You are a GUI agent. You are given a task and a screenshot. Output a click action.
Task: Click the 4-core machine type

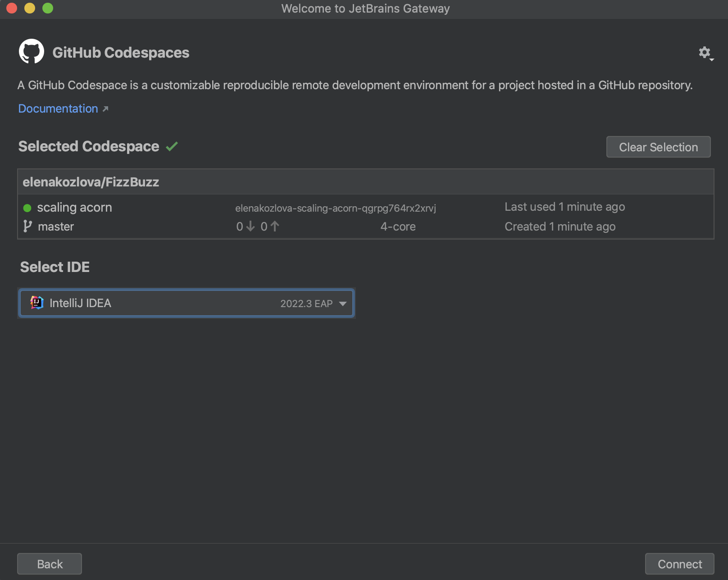[x=398, y=227]
